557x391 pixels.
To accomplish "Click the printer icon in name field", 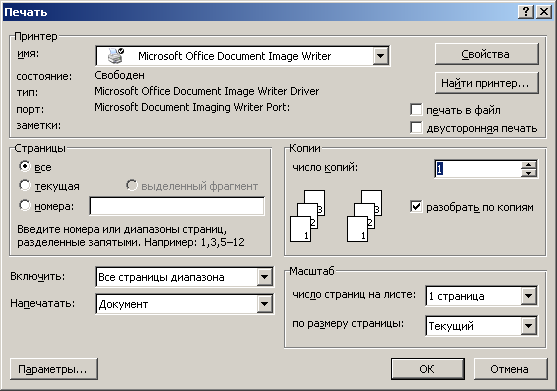I will [116, 56].
